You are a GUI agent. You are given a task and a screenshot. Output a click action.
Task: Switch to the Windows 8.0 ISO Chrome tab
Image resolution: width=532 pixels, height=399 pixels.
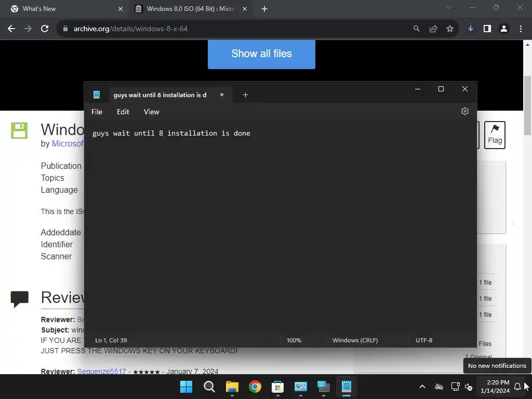point(191,9)
